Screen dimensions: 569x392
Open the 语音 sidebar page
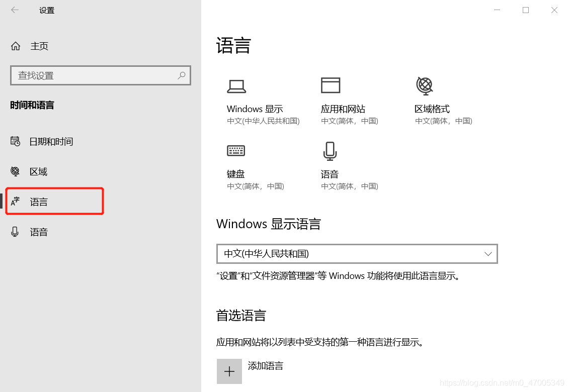click(x=39, y=232)
